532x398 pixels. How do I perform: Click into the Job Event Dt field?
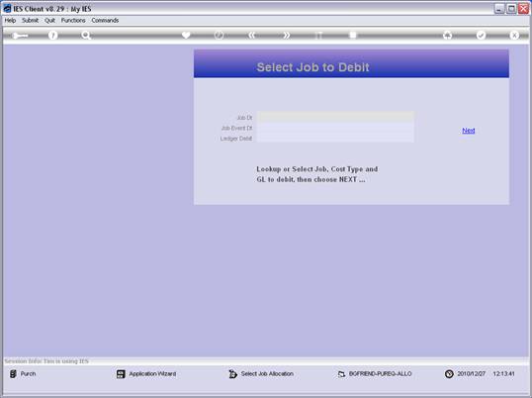[x=335, y=128]
